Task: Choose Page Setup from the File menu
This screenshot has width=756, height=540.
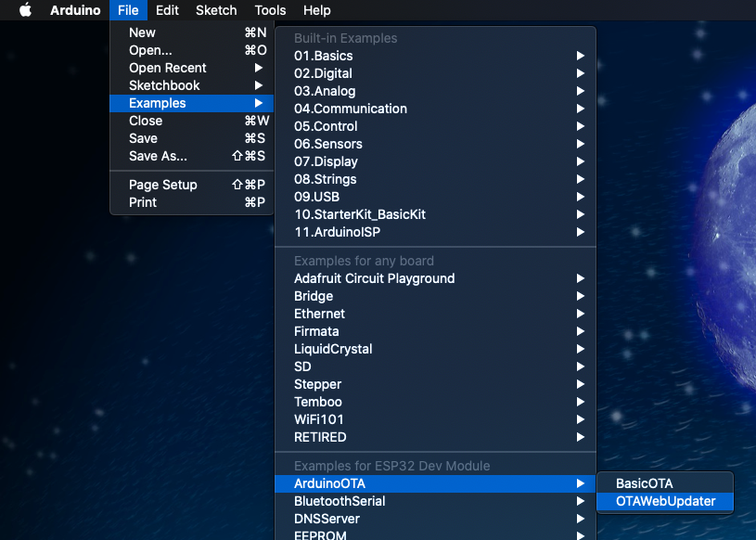Action: (192, 185)
